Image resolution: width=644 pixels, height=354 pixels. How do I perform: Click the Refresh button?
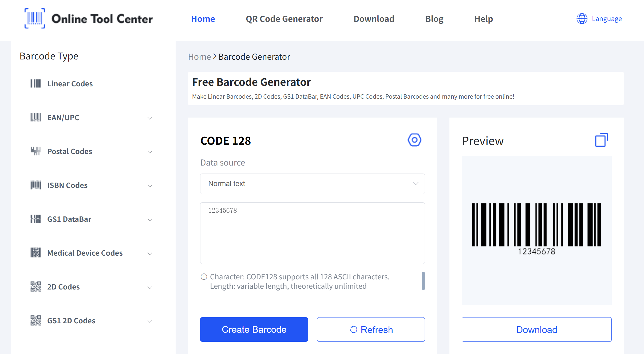pos(371,329)
